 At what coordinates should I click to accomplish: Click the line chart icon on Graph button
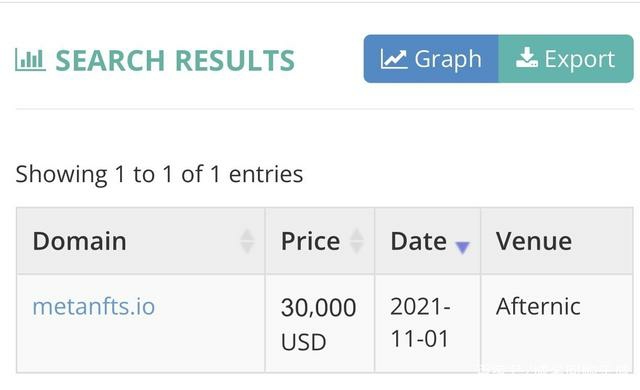click(393, 59)
